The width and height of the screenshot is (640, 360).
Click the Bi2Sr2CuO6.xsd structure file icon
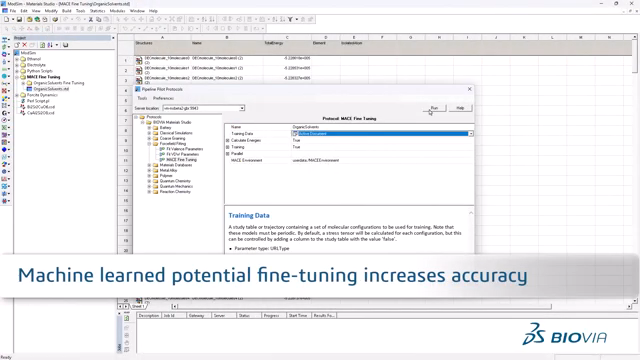23,107
